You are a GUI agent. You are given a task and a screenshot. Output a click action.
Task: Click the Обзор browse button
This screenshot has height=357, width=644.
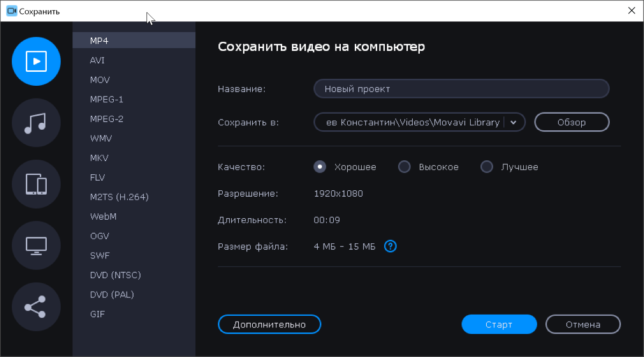tap(572, 122)
